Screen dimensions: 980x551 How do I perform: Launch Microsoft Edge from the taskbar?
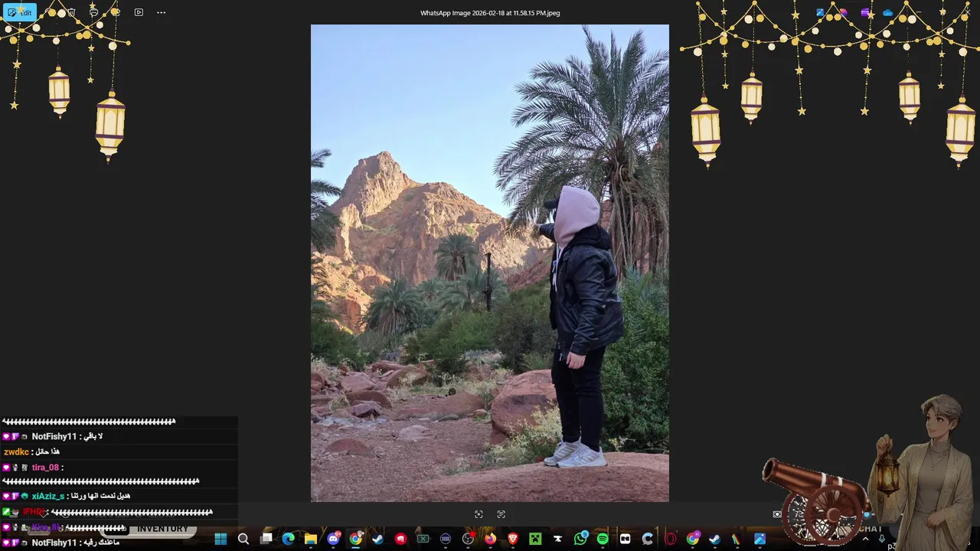(x=288, y=539)
